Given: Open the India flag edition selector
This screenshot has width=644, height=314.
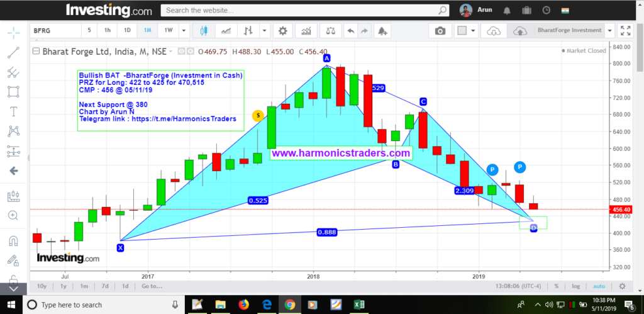Looking at the screenshot, I should pos(565,10).
